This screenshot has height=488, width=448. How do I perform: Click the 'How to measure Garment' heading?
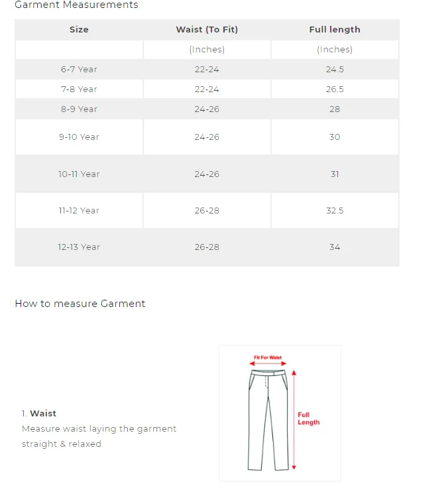coord(80,304)
